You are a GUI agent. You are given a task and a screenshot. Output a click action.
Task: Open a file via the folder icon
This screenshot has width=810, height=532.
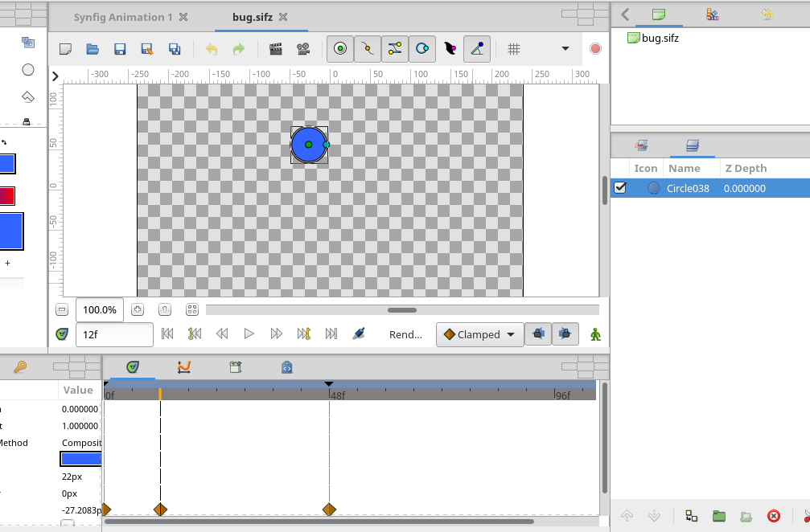tap(93, 49)
